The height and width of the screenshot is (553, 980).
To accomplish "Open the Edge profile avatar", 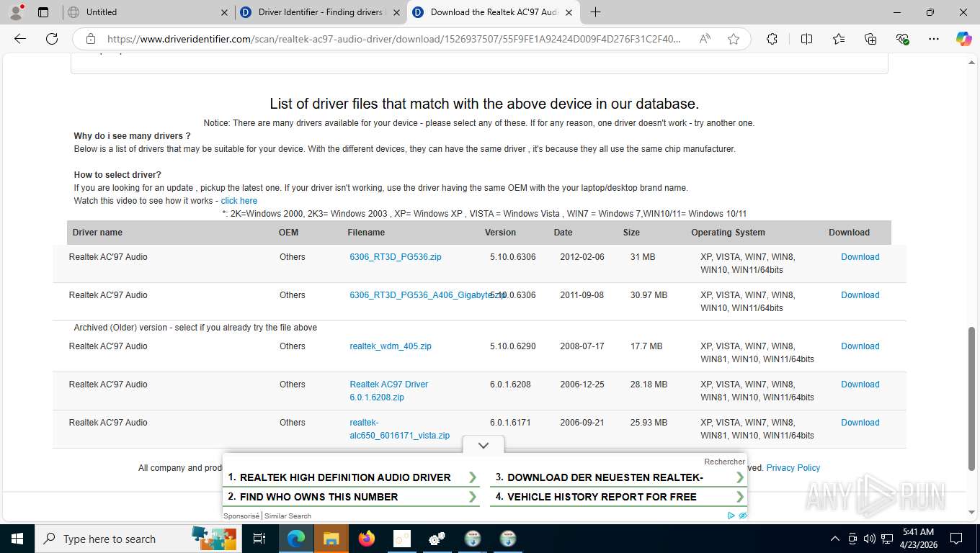I will [16, 12].
